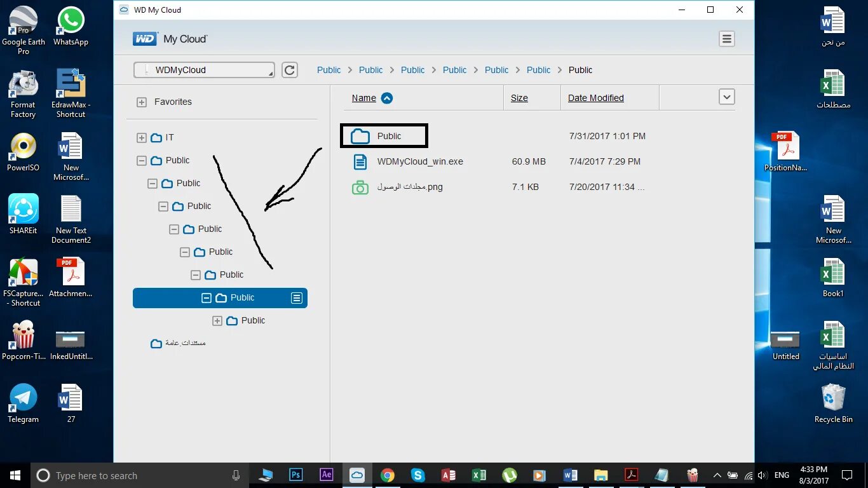Open uTorrent from the taskbar
The height and width of the screenshot is (488, 868).
(x=509, y=475)
